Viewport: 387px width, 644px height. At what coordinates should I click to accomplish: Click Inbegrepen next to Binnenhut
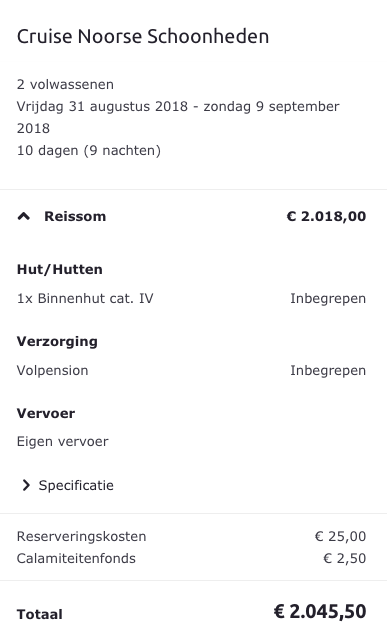tap(328, 298)
